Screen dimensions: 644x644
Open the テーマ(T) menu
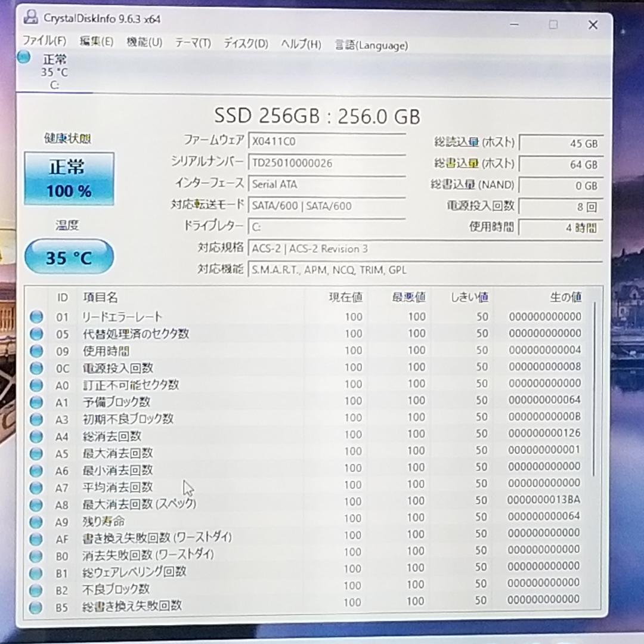(x=193, y=43)
